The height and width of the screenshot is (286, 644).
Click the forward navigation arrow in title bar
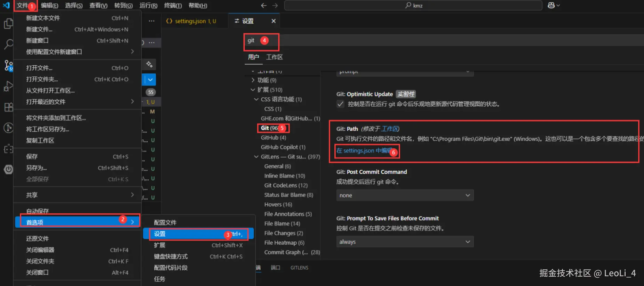click(275, 6)
